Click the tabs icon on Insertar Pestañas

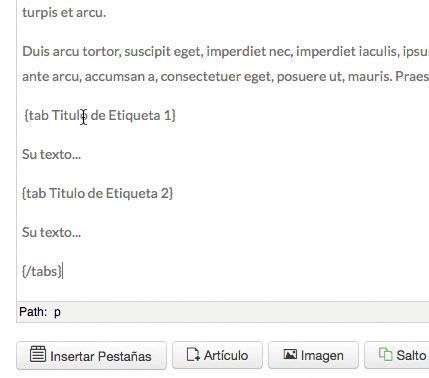[x=38, y=354]
